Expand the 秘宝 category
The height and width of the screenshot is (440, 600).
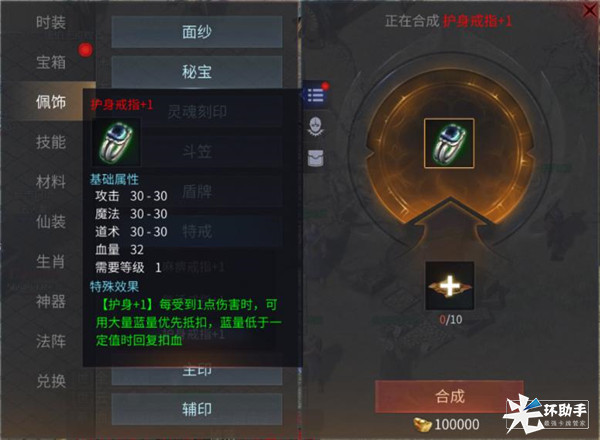(197, 72)
